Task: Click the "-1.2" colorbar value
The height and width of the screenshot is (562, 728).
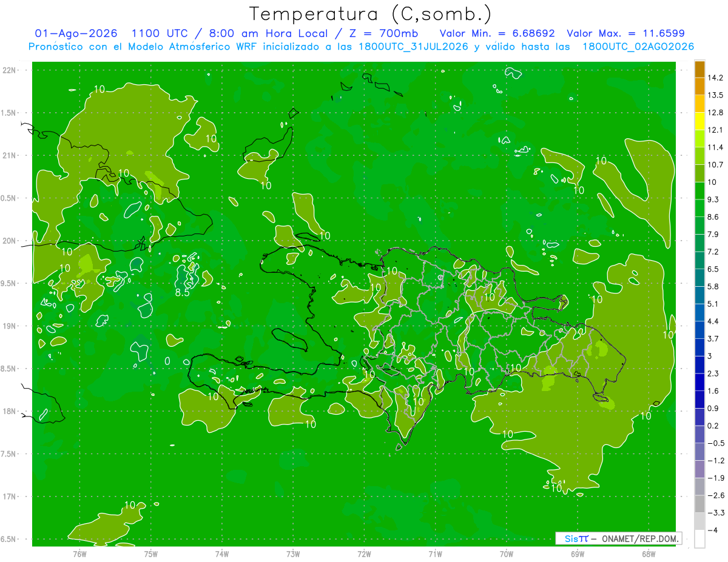Action: pyautogui.click(x=716, y=461)
